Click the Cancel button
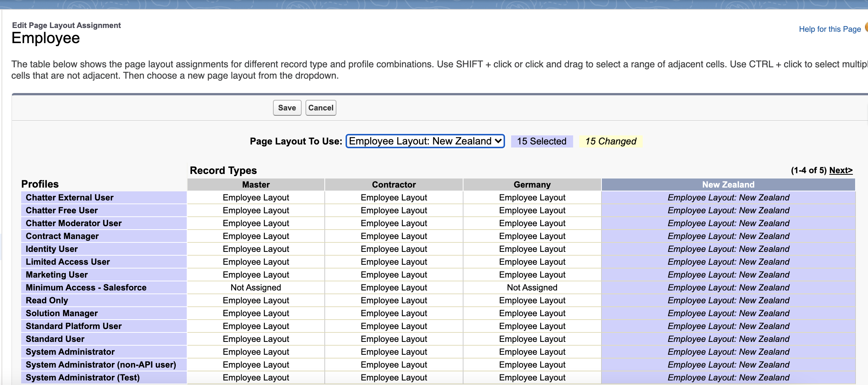This screenshot has height=385, width=868. click(321, 108)
